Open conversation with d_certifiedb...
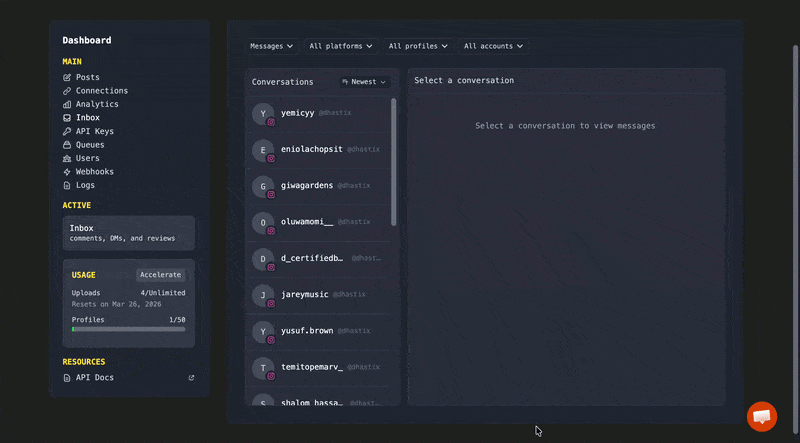Image resolution: width=800 pixels, height=443 pixels. [x=317, y=259]
